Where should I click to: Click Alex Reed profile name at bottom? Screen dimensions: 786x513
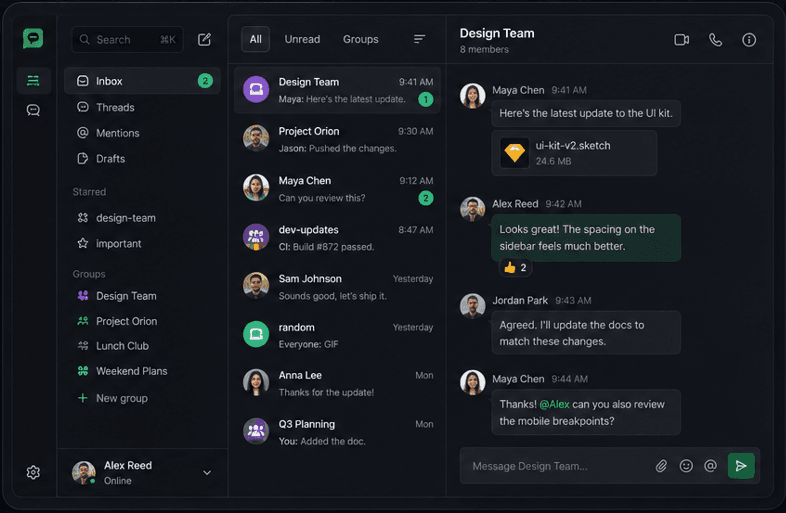[128, 465]
